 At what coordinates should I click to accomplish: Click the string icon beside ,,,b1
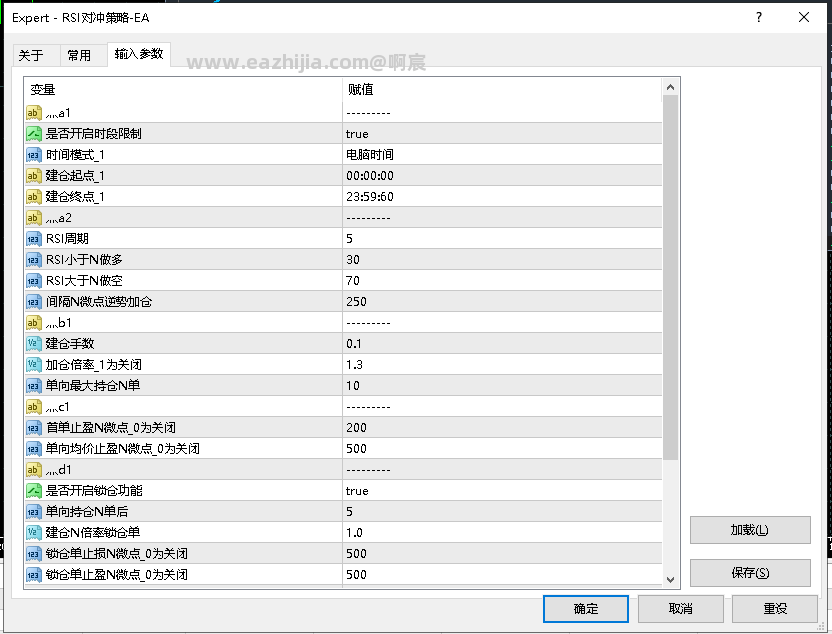33,323
